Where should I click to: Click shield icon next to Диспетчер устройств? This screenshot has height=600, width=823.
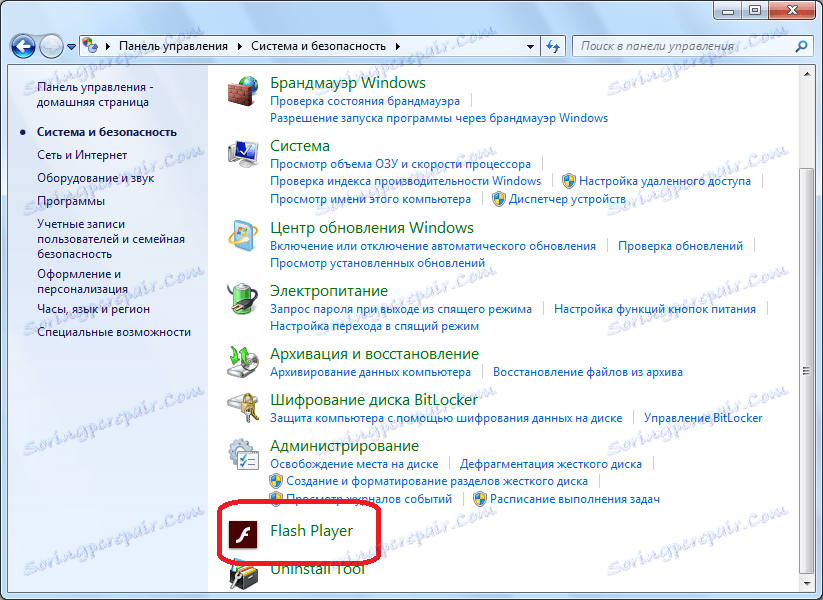tap(499, 199)
